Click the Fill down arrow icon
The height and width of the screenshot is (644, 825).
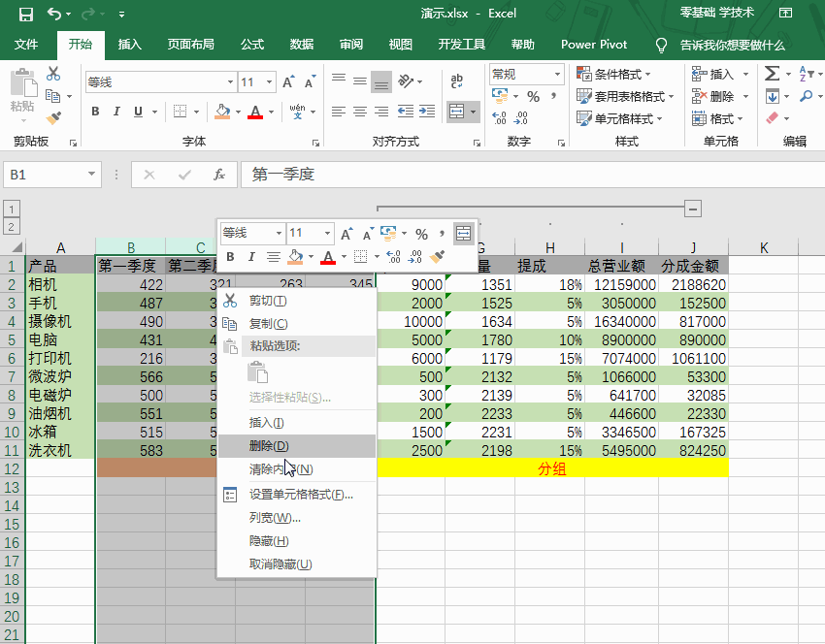[x=773, y=96]
